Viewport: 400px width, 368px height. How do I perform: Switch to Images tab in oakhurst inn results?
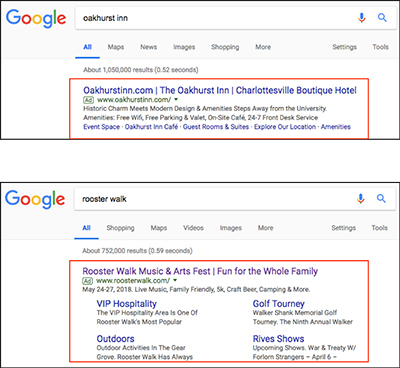[184, 47]
